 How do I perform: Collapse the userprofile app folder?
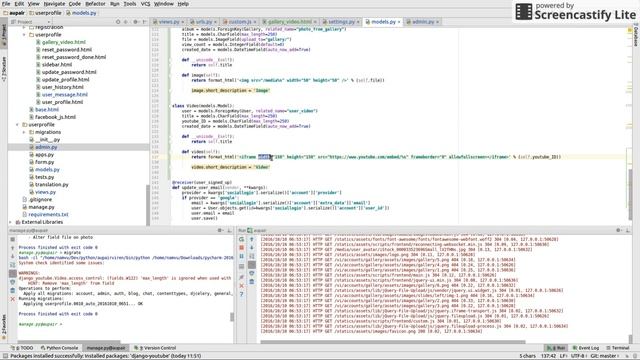[x=17, y=124]
